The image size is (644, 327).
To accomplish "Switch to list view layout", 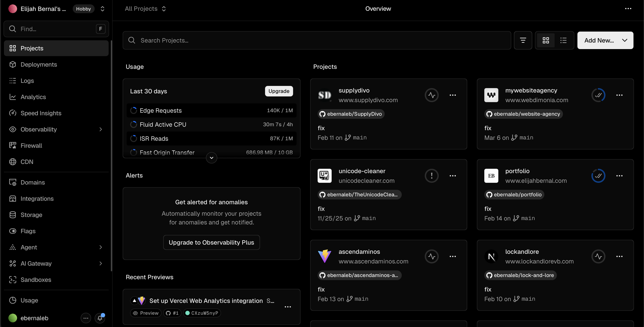I will tap(563, 40).
